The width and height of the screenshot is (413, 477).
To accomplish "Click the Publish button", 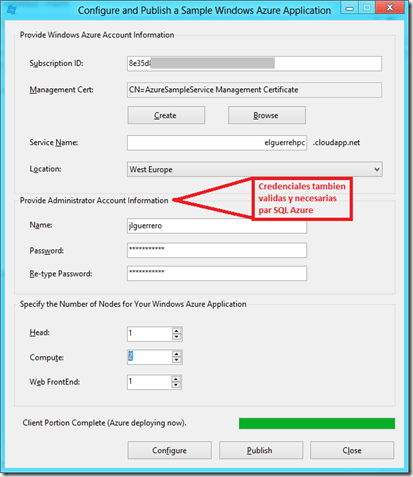I will click(x=261, y=450).
